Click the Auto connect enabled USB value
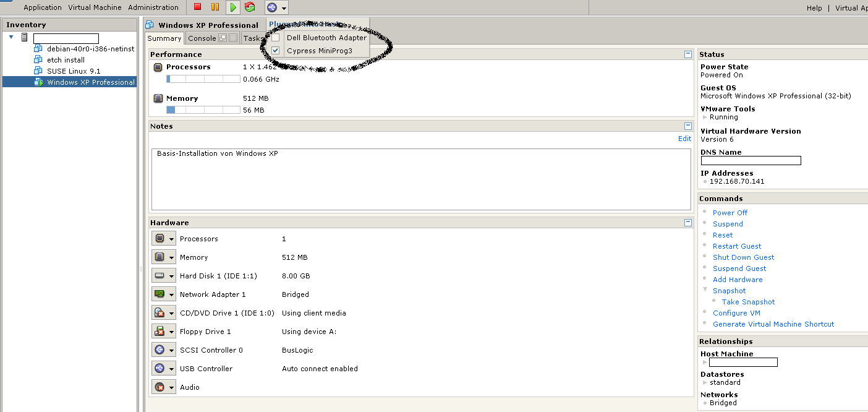 320,369
